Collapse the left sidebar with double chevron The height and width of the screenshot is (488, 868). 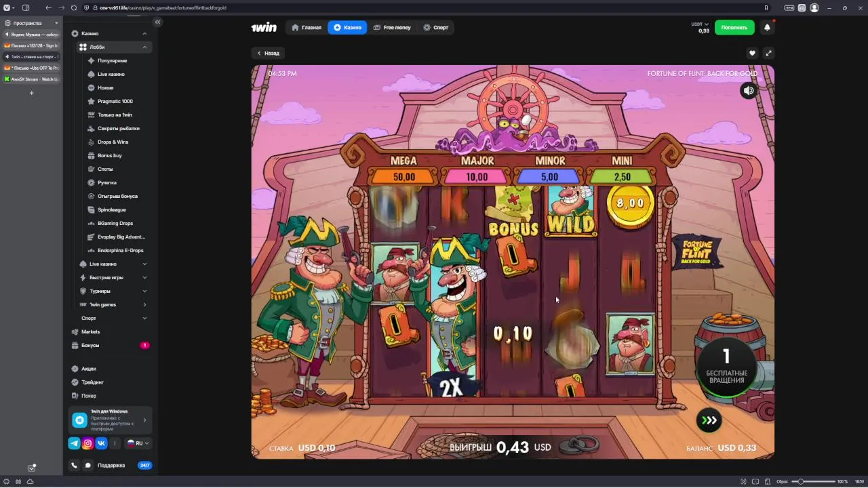(x=157, y=22)
